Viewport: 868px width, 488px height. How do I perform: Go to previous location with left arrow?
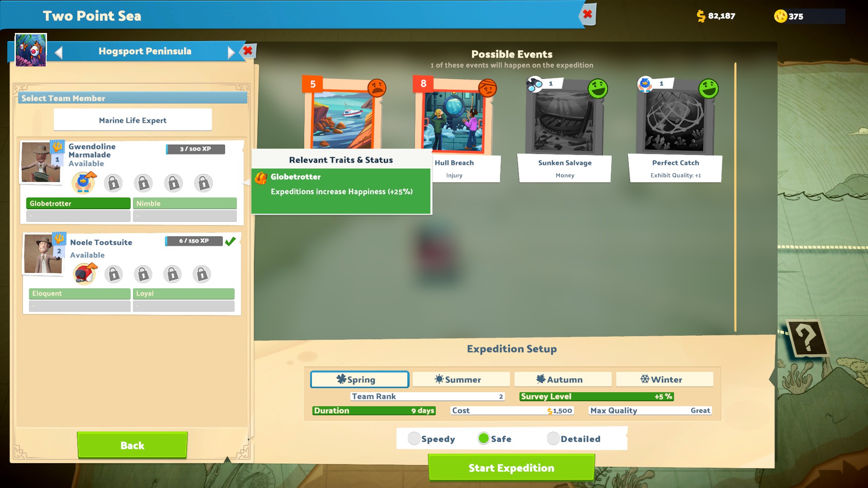(58, 52)
